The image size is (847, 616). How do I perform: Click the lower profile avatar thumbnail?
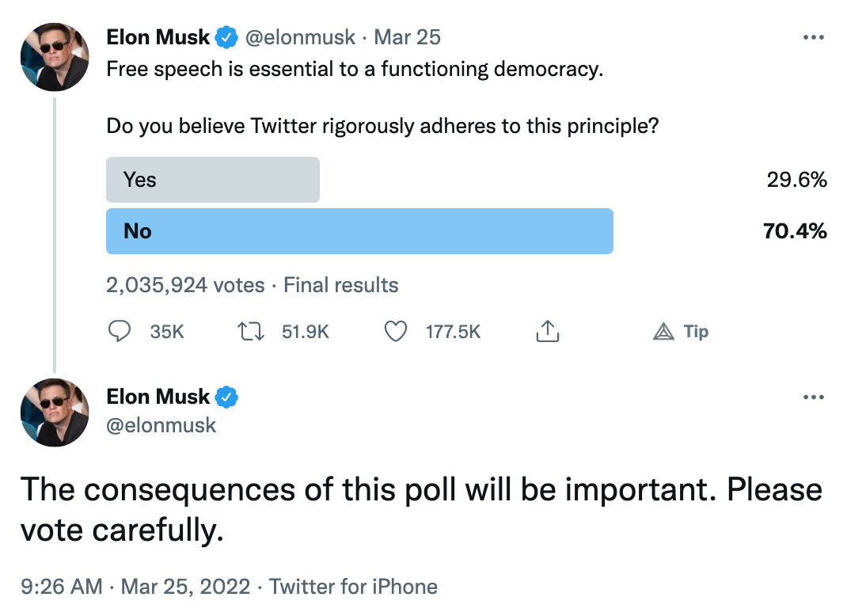click(x=55, y=413)
